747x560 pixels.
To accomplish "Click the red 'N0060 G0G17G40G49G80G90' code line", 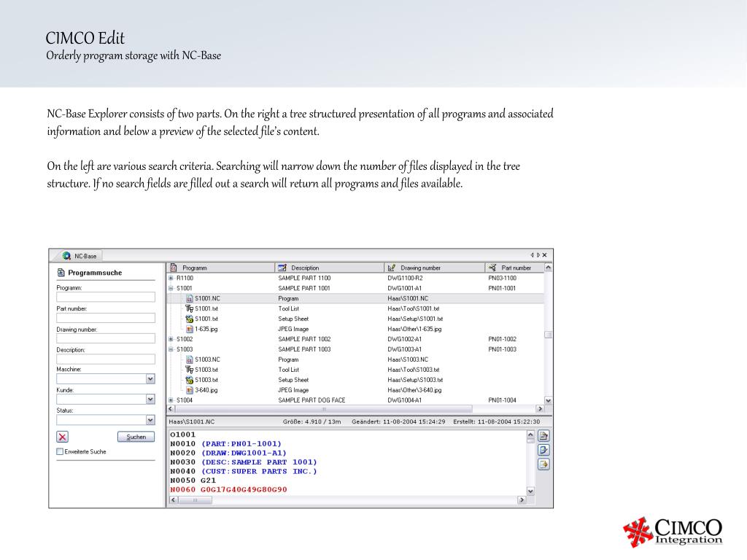I will point(228,489).
